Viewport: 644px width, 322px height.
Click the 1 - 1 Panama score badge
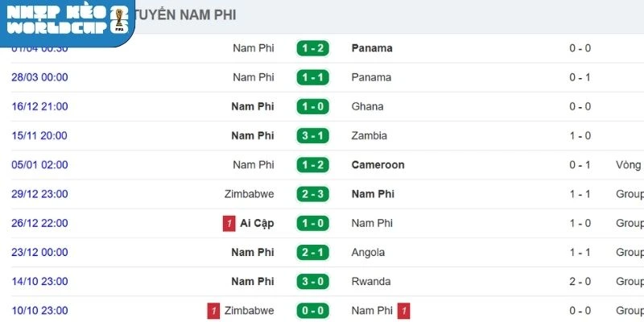pyautogui.click(x=311, y=77)
